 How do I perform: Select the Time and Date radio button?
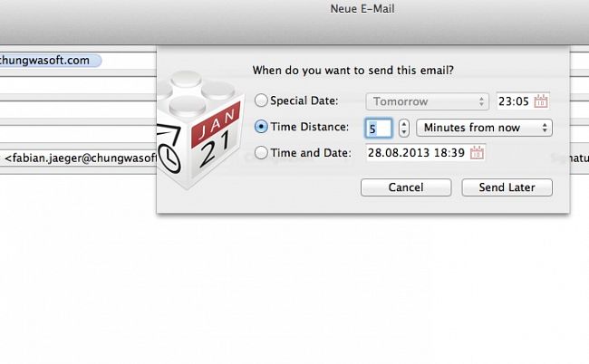pyautogui.click(x=261, y=153)
